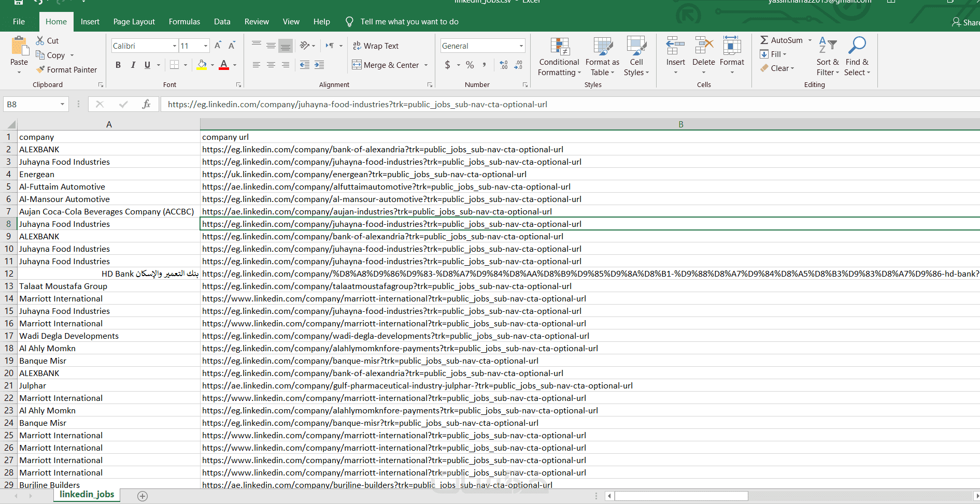Decrease font size with the smaller A icon
Viewport: 980px width, 504px height.
pos(232,46)
